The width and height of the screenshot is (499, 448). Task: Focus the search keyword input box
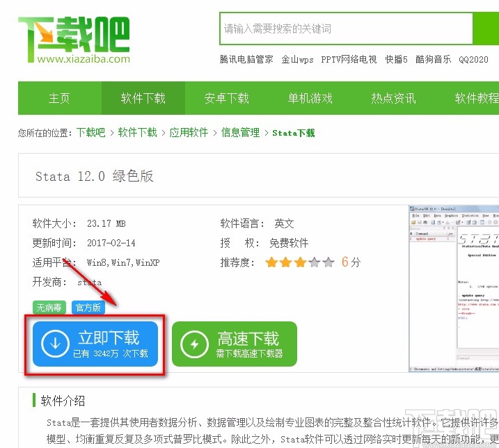tap(346, 29)
